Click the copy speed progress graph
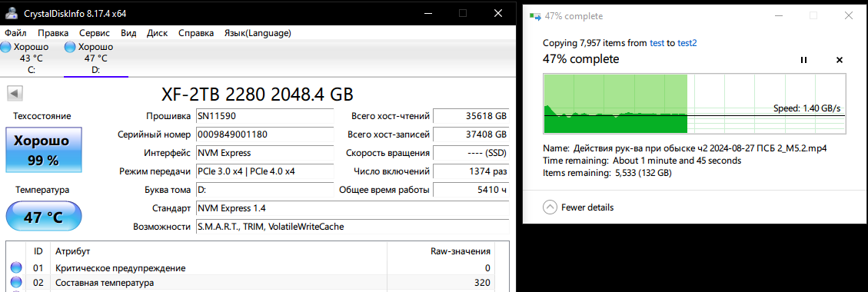The height and width of the screenshot is (292, 868). click(x=695, y=104)
